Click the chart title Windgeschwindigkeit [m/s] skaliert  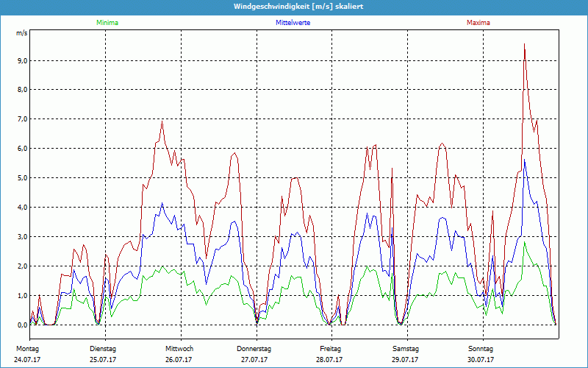coord(298,7)
